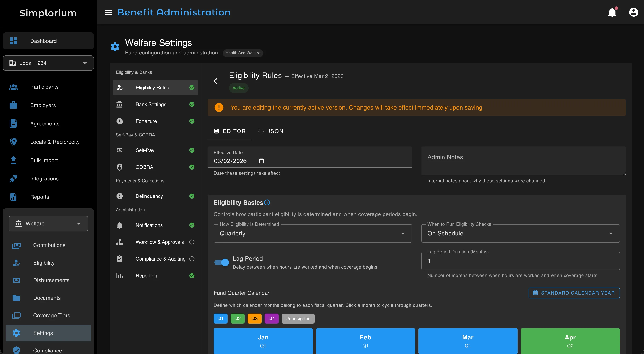Click the status circle beside Compliance & Auditing
This screenshot has width=644, height=354.
point(192,259)
